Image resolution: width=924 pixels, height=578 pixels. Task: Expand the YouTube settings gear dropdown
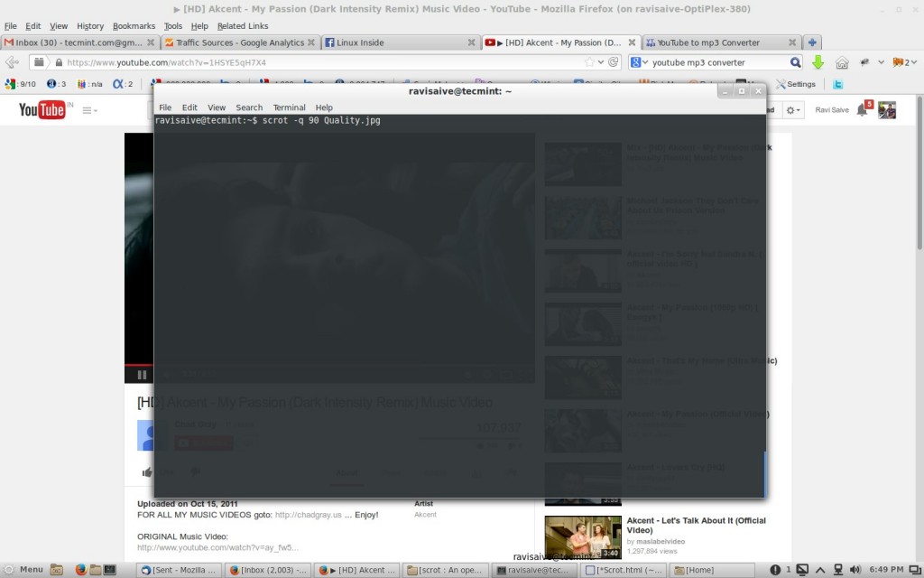[x=792, y=110]
